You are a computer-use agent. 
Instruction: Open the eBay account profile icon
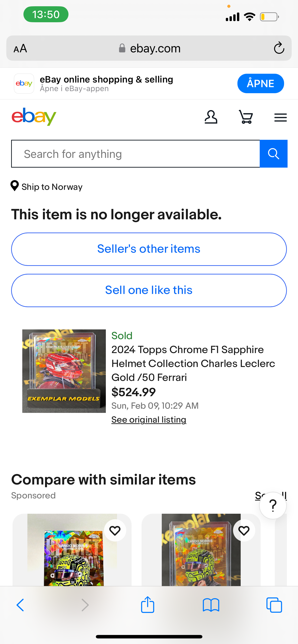click(211, 117)
